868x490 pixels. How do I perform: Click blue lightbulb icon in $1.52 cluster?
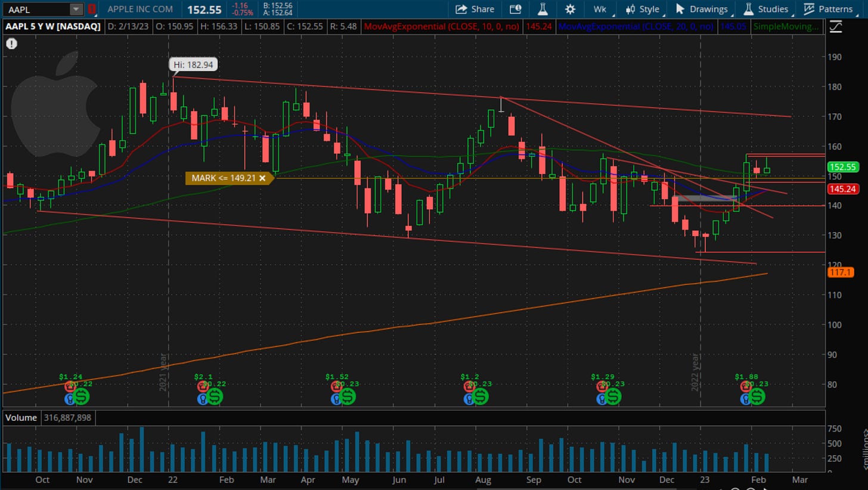pyautogui.click(x=336, y=399)
